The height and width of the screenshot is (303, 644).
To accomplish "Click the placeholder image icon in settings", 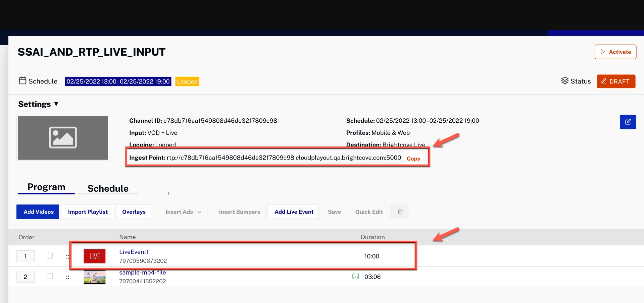I will [x=63, y=137].
